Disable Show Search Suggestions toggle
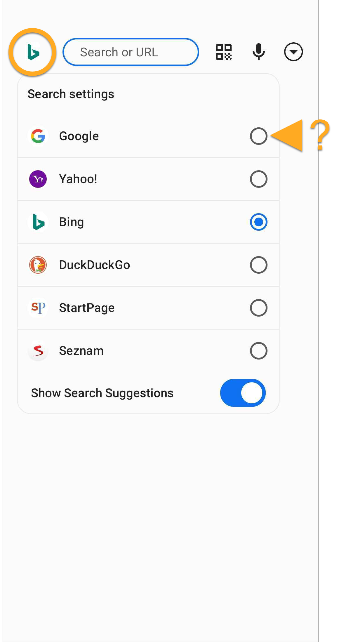This screenshot has width=344, height=644. (243, 393)
